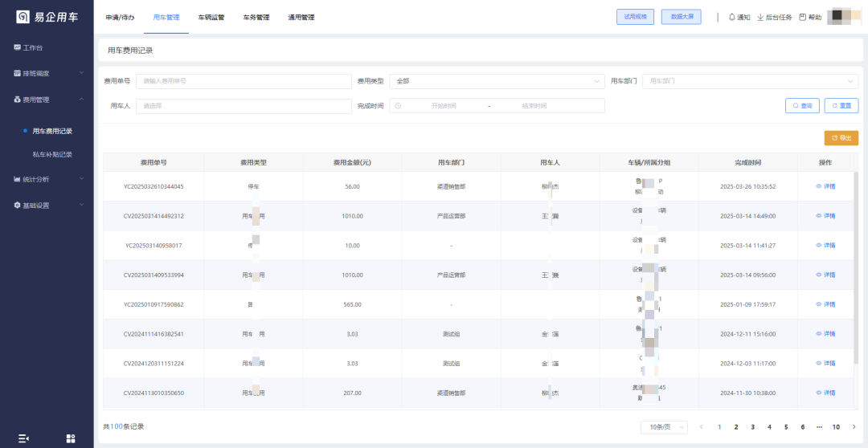
Task: Switch to the 申请/待办 tab
Action: [120, 17]
